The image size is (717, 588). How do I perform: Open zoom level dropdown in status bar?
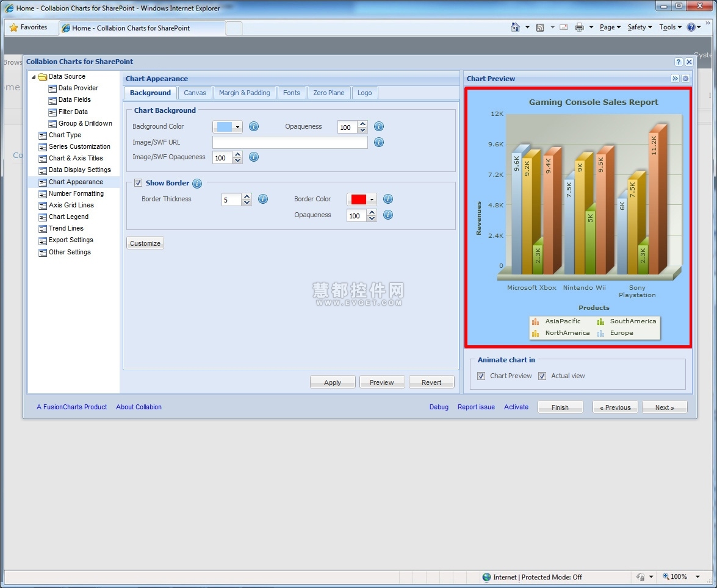[x=698, y=577]
